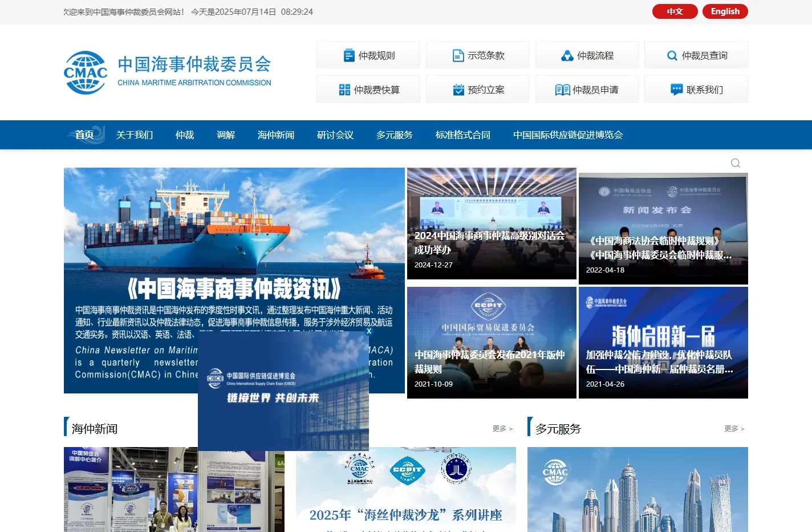Open the CMAC skyscraper service image
The height and width of the screenshot is (532, 812).
(x=638, y=489)
